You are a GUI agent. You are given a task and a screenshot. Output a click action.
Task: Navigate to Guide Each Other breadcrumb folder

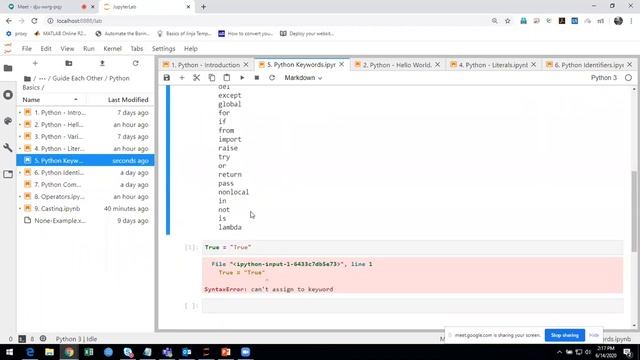tap(78, 78)
